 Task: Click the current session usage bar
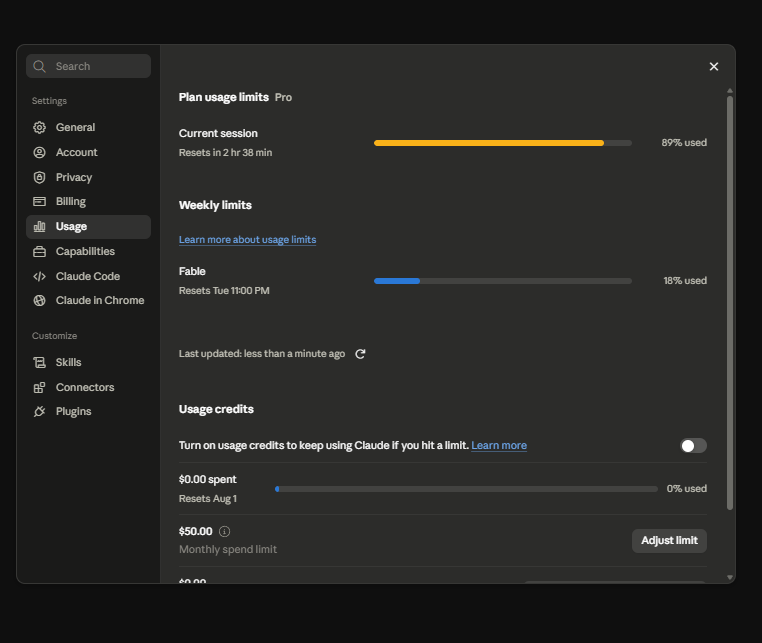(503, 143)
